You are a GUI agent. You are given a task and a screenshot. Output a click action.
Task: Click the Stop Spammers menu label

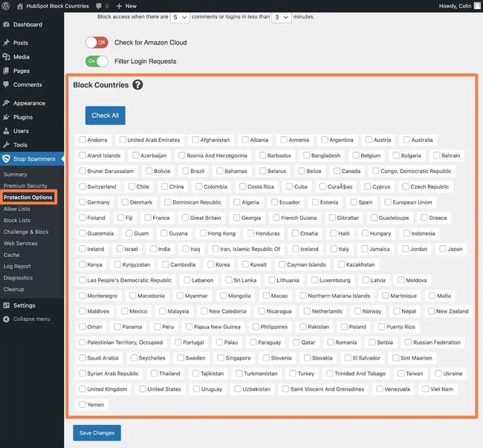coord(34,159)
